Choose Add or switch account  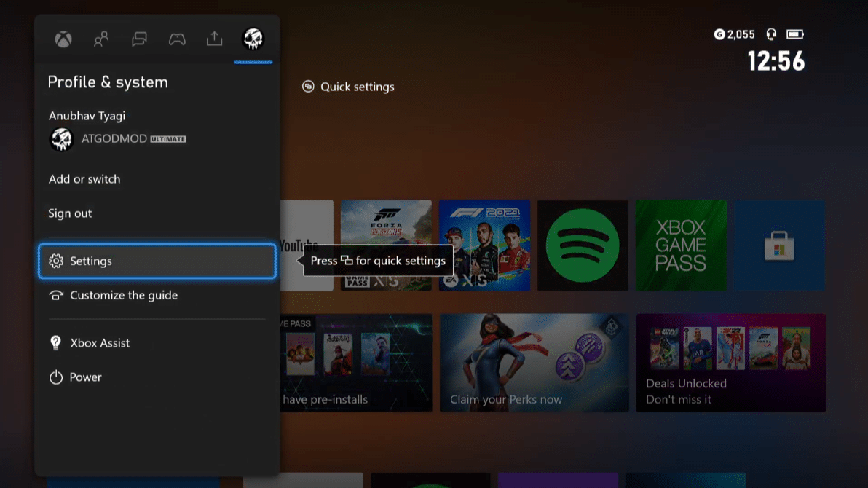click(x=84, y=179)
